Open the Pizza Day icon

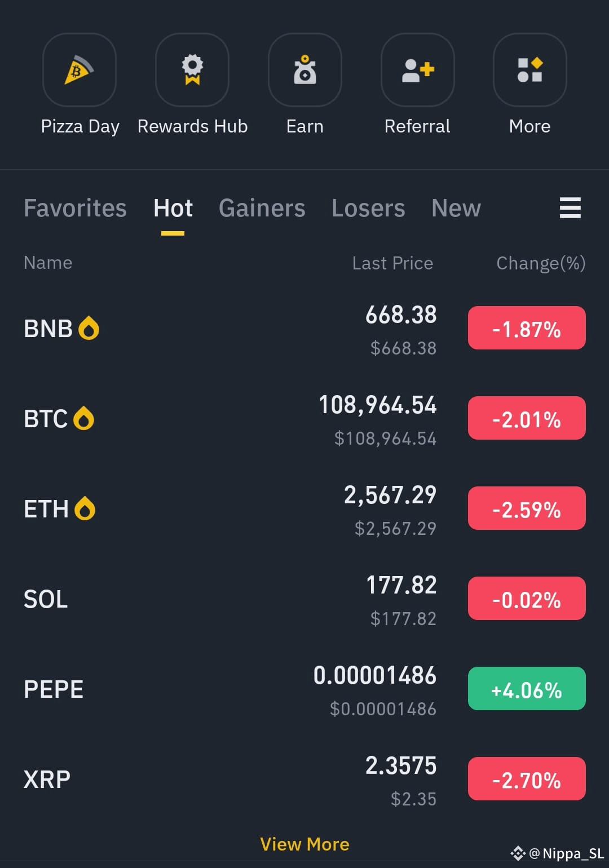tap(80, 70)
